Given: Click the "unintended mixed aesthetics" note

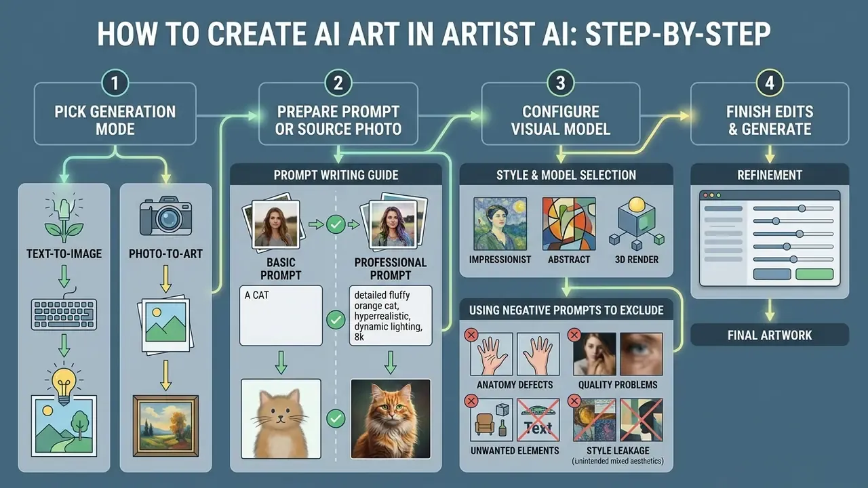Looking at the screenshot, I should [618, 462].
